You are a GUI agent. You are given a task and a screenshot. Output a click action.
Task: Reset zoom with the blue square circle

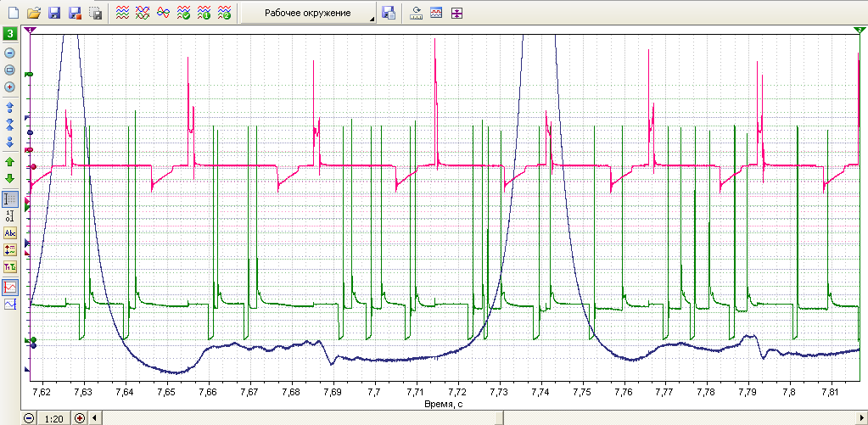coord(9,70)
